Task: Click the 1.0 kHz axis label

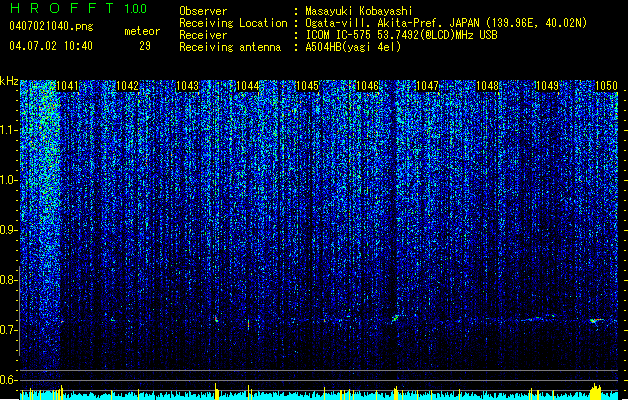Action: 9,180
